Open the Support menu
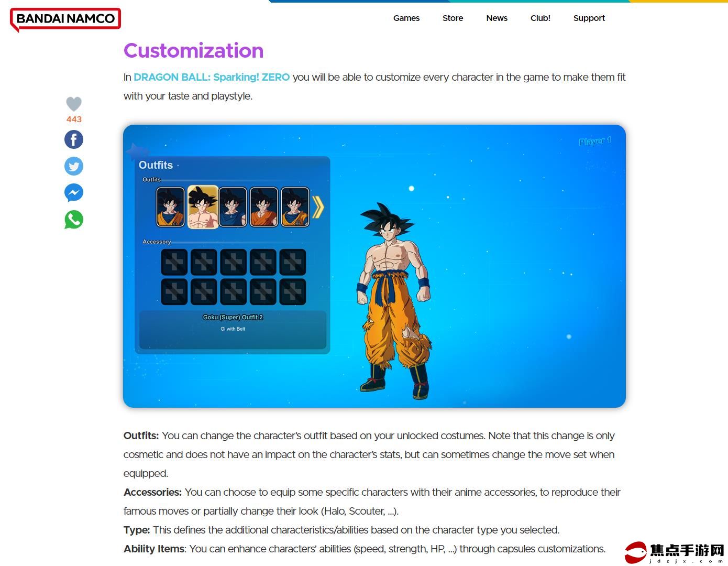Screen dimensions: 728x566 (589, 18)
